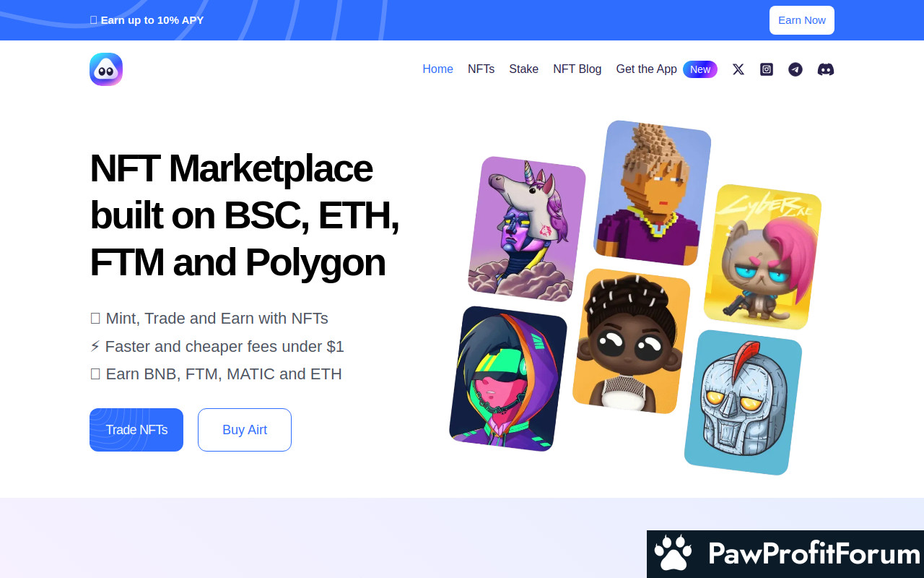Open the Stake page link
The width and height of the screenshot is (924, 578).
tap(523, 69)
